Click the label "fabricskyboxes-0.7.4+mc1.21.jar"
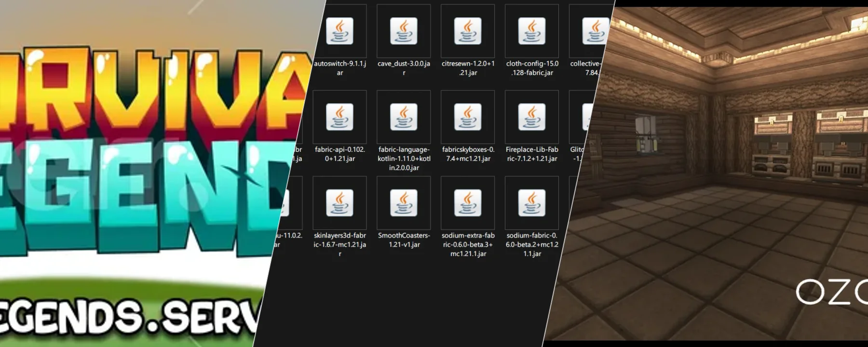The width and height of the screenshot is (868, 347). click(468, 154)
